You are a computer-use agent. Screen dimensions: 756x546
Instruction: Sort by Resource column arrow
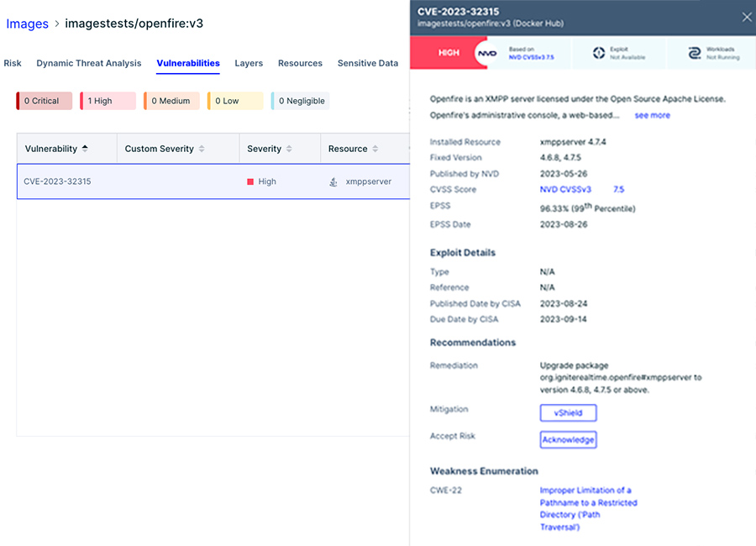click(375, 149)
